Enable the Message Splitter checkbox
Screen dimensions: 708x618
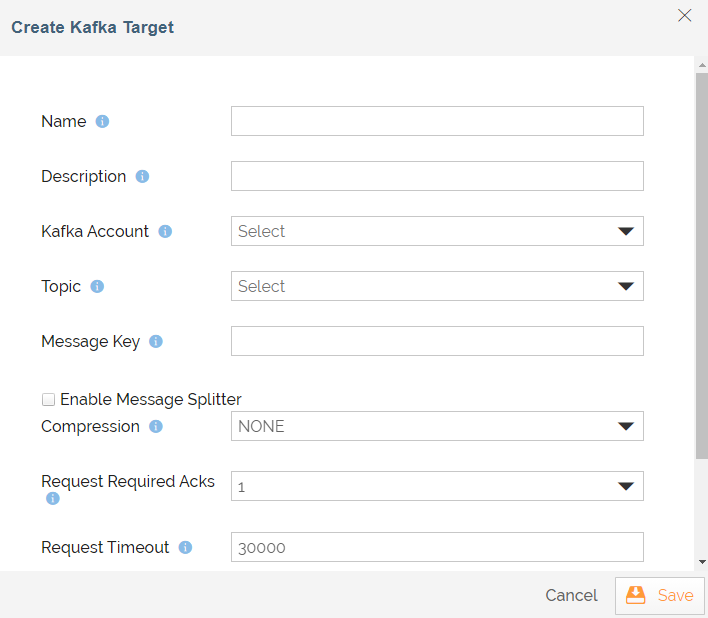[x=48, y=400]
